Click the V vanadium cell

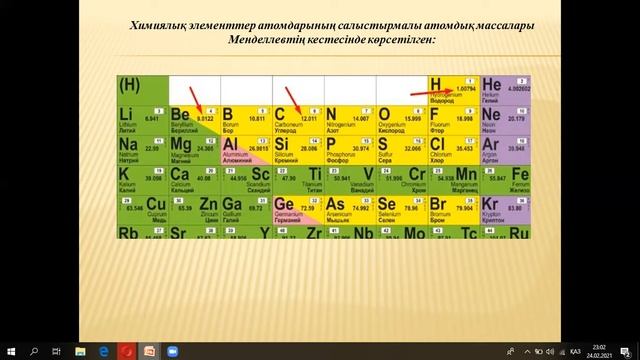350,180
